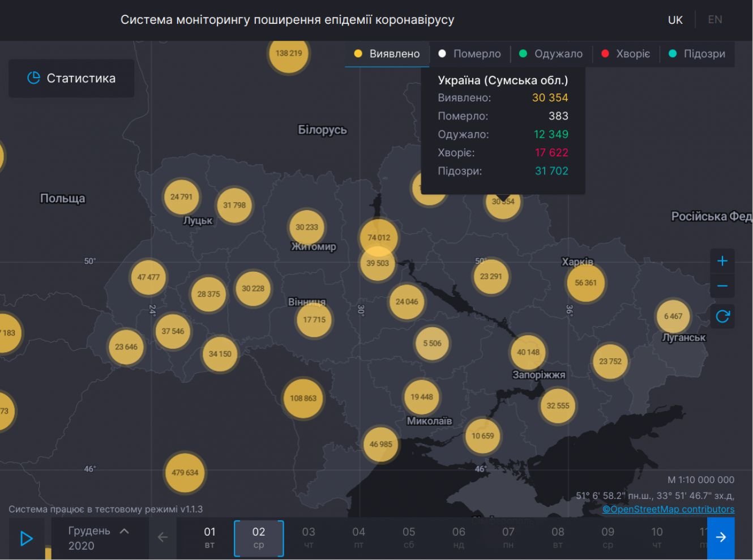Open OpenStreetMap contributors link
753x560 pixels.
click(x=668, y=509)
